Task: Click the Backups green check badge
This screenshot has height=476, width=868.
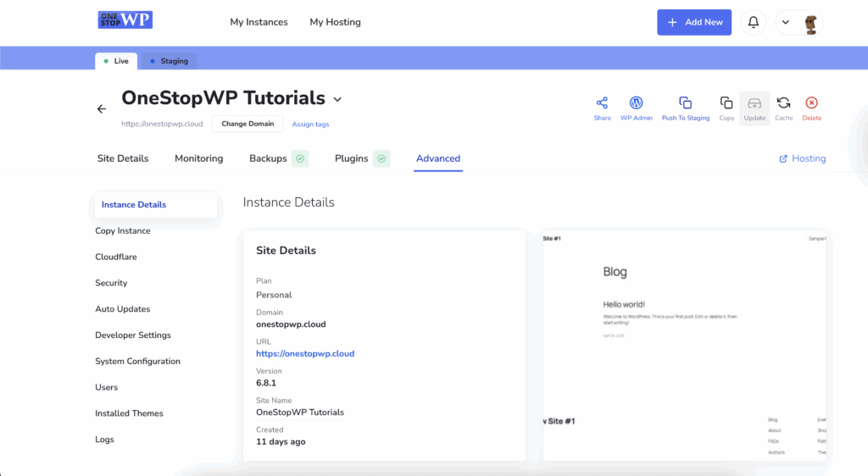Action: point(300,158)
